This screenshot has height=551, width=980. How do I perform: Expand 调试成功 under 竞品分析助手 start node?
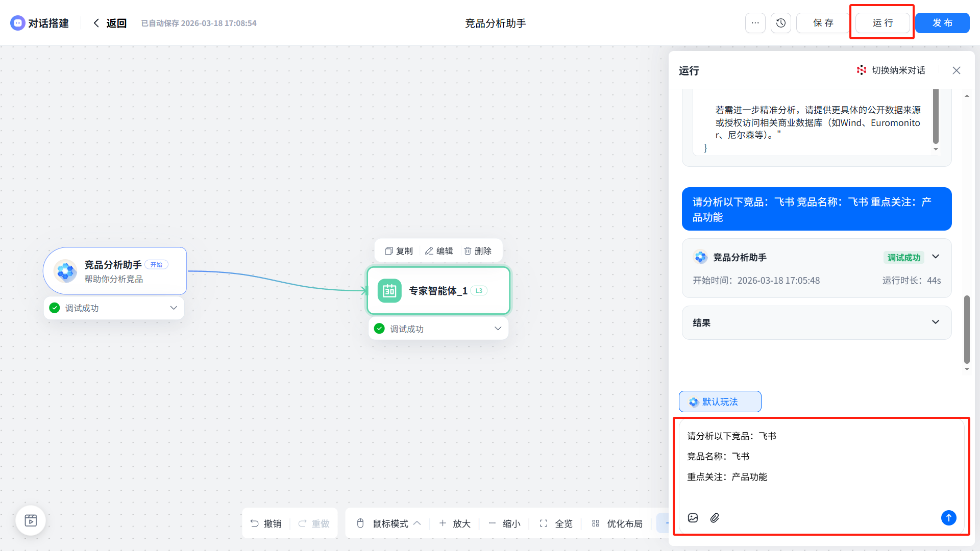173,308
